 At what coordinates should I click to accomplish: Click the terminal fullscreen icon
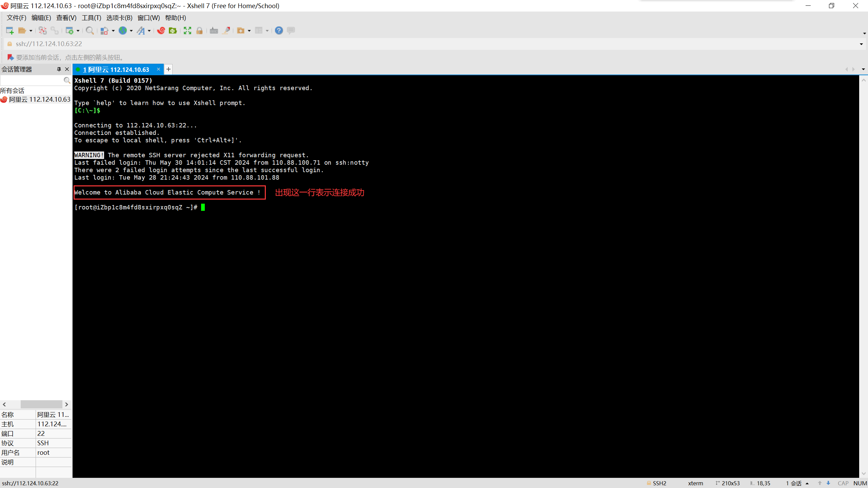pyautogui.click(x=188, y=30)
